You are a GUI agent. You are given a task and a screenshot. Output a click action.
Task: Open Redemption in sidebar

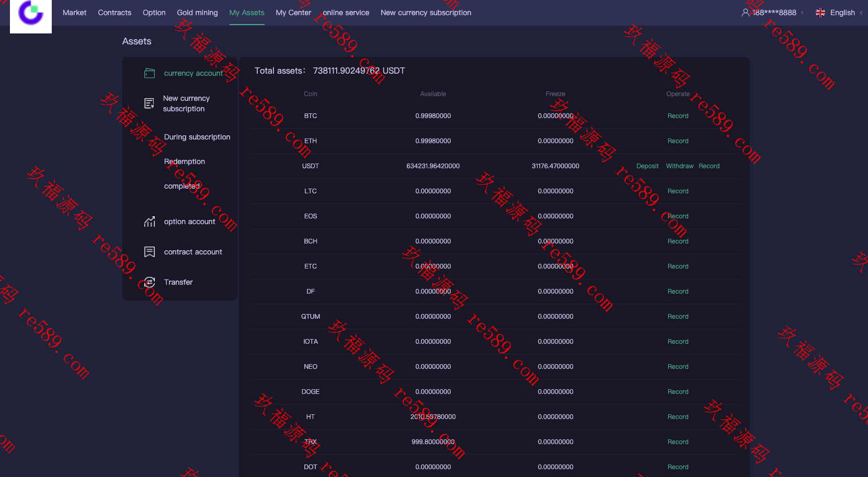pyautogui.click(x=185, y=161)
